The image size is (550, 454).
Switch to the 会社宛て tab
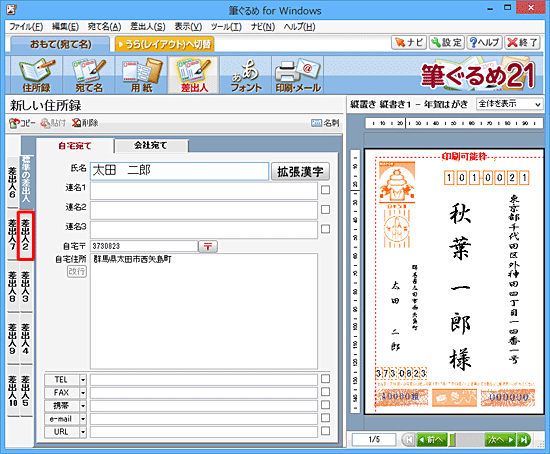(x=151, y=145)
